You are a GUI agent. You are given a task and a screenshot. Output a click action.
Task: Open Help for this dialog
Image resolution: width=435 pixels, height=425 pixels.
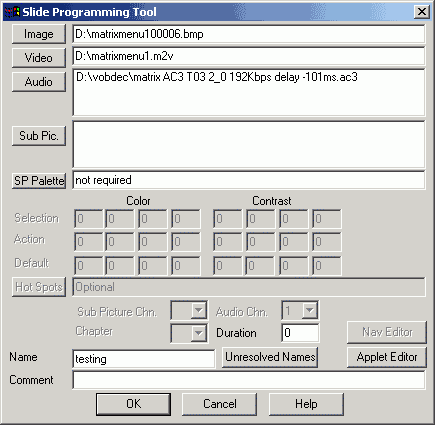coord(306,404)
